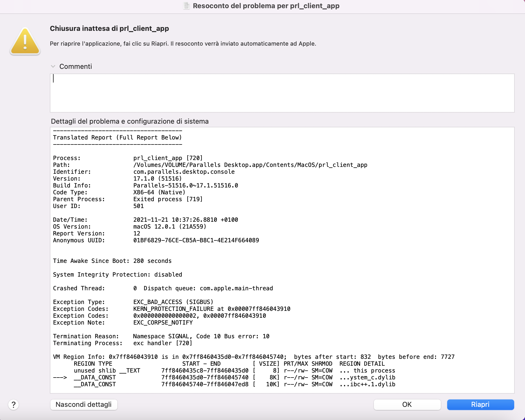Click inside the Commenti text field
525x420 pixels.
point(282,93)
